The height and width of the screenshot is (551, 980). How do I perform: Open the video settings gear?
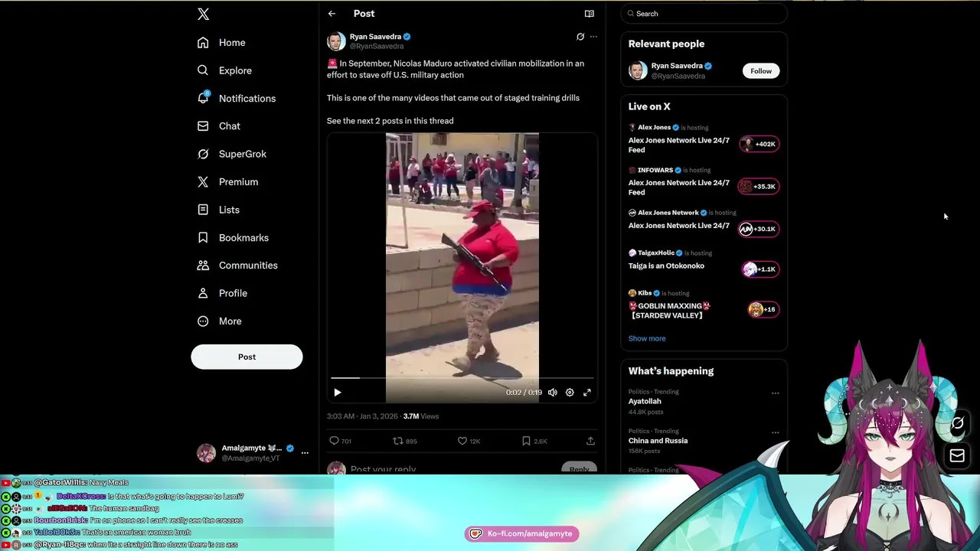tap(570, 393)
